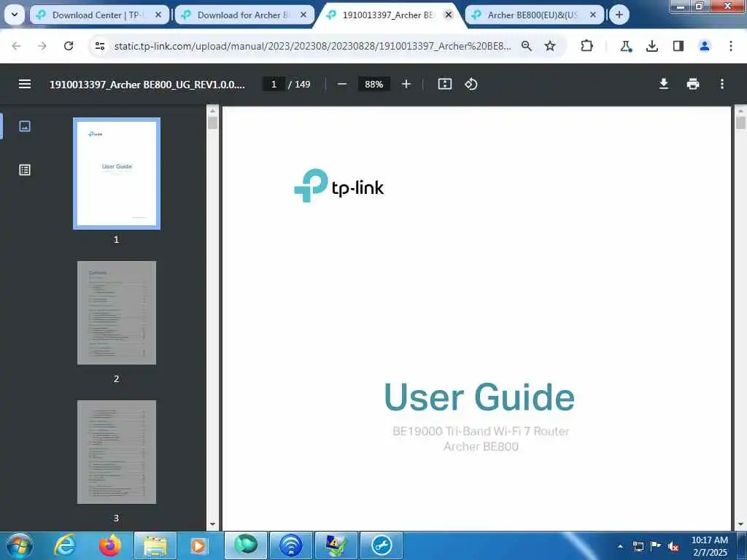Close the Download Center tab
747x560 pixels.
[158, 15]
